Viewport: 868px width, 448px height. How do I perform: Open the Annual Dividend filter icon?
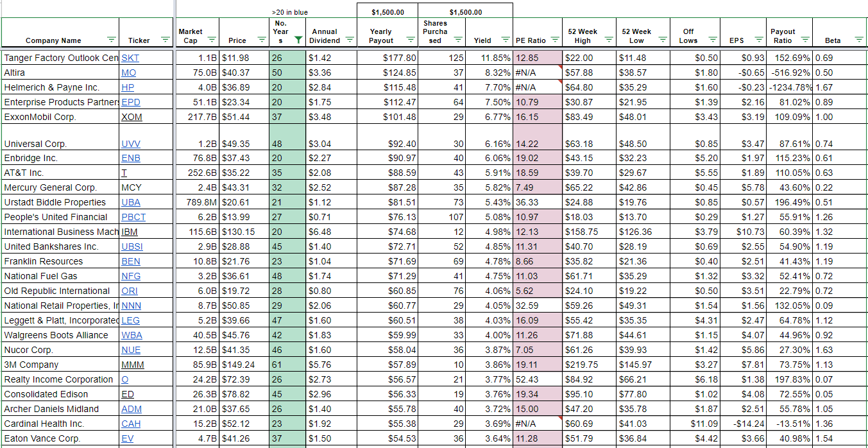[x=349, y=40]
